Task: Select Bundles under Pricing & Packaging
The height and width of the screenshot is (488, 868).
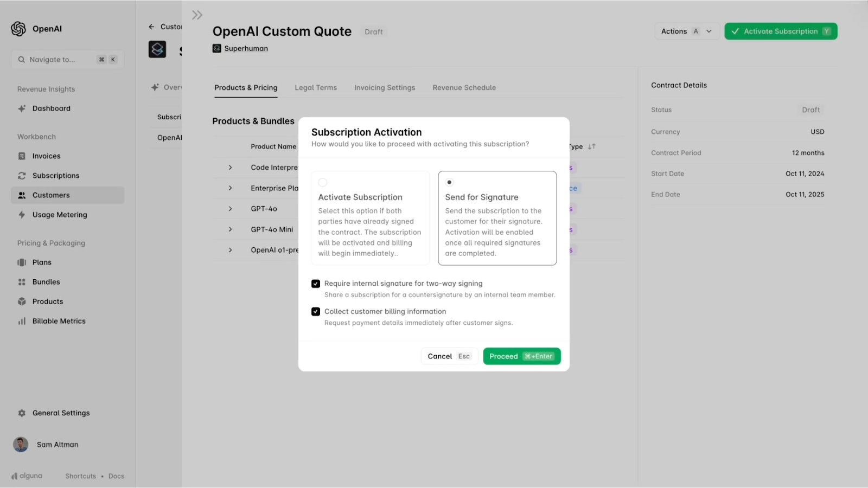Action: (46, 281)
